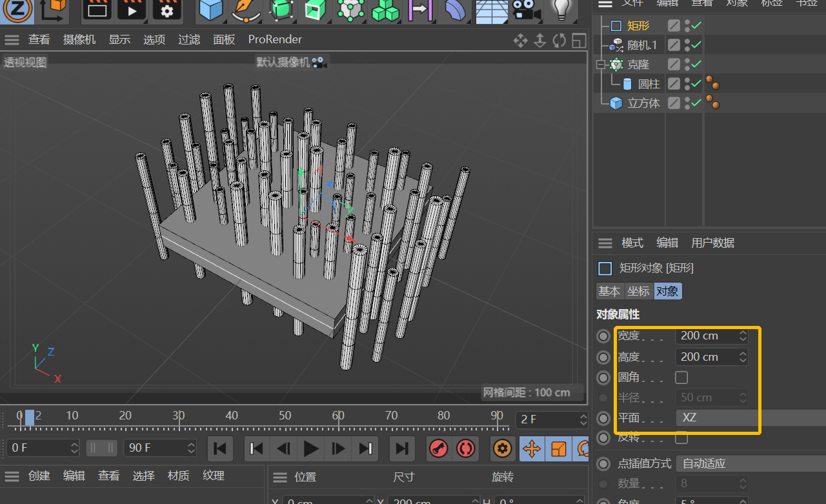Click the viewport rotate camera icon
826x504 pixels.
coord(559,41)
